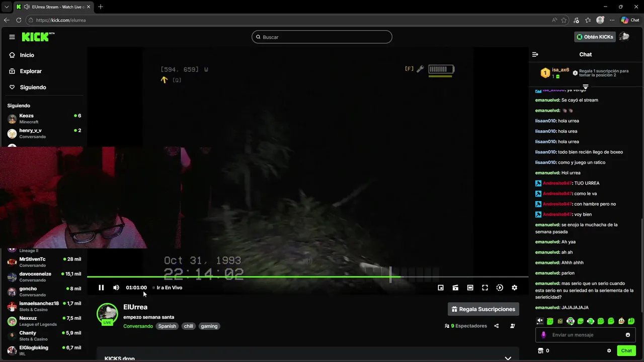This screenshot has height=362, width=644.
Task: Mute the player volume
Action: pyautogui.click(x=116, y=288)
